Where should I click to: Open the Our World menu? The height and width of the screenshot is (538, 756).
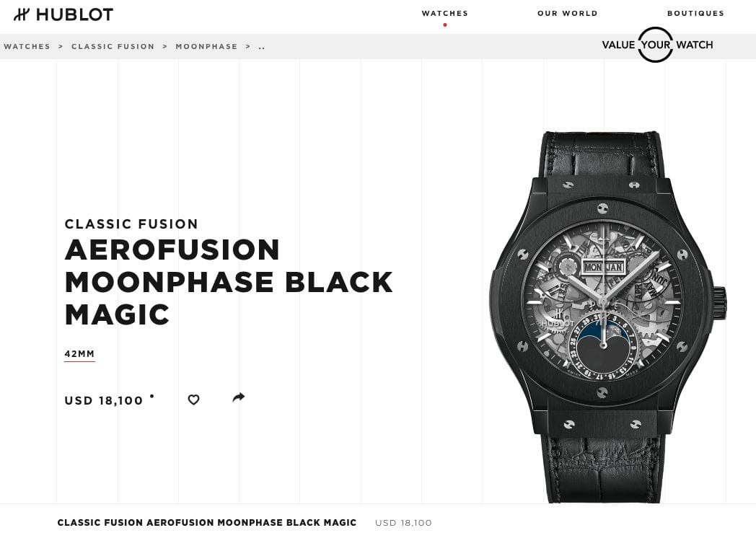pos(568,14)
